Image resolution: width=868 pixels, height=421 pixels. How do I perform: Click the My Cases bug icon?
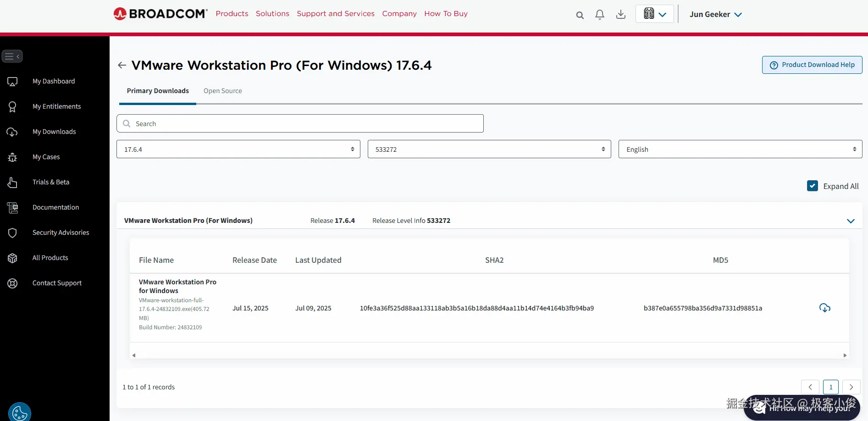click(x=12, y=157)
